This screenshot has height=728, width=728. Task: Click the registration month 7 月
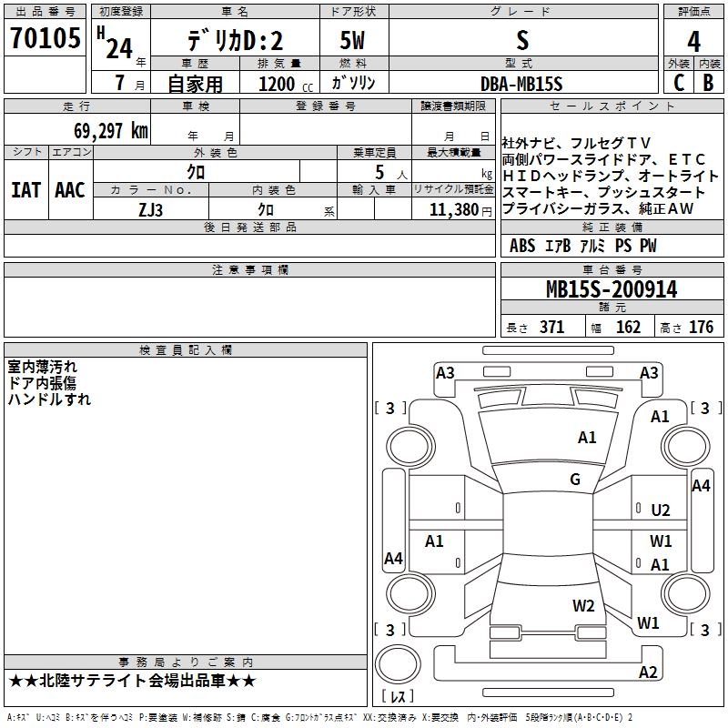point(129,83)
